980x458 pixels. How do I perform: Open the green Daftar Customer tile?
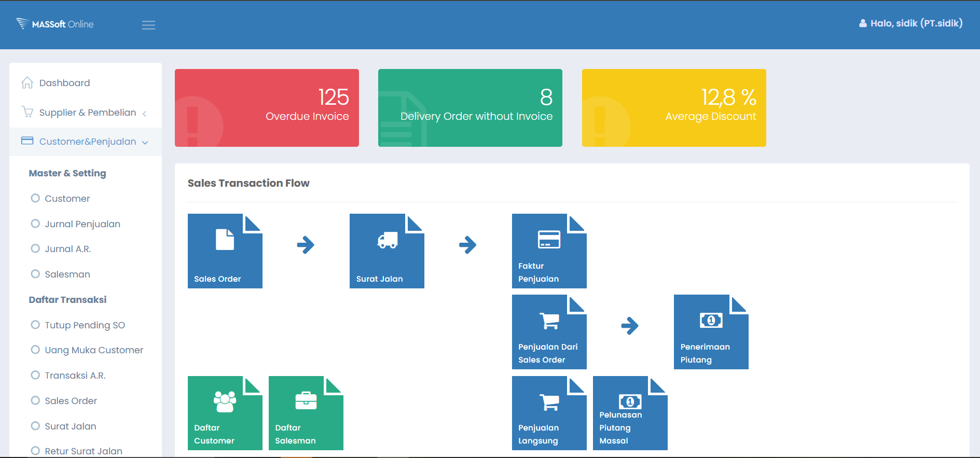(x=225, y=413)
